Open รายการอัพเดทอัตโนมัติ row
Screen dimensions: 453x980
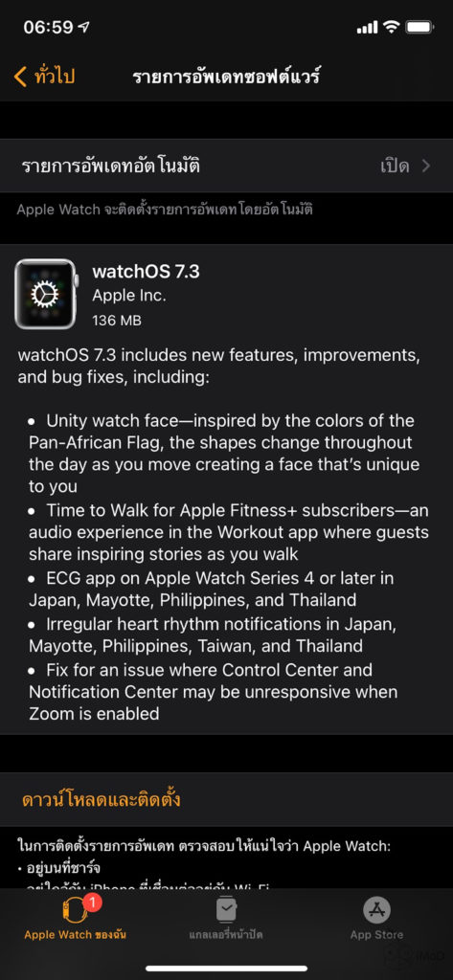pyautogui.click(x=226, y=166)
